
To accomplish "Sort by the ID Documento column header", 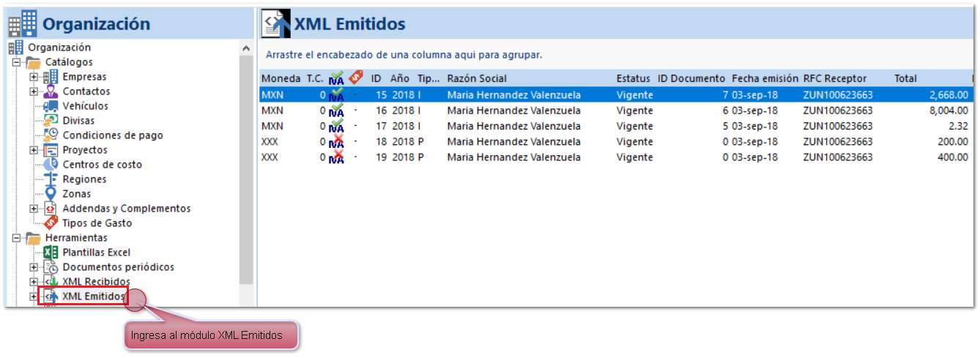I will click(x=691, y=78).
